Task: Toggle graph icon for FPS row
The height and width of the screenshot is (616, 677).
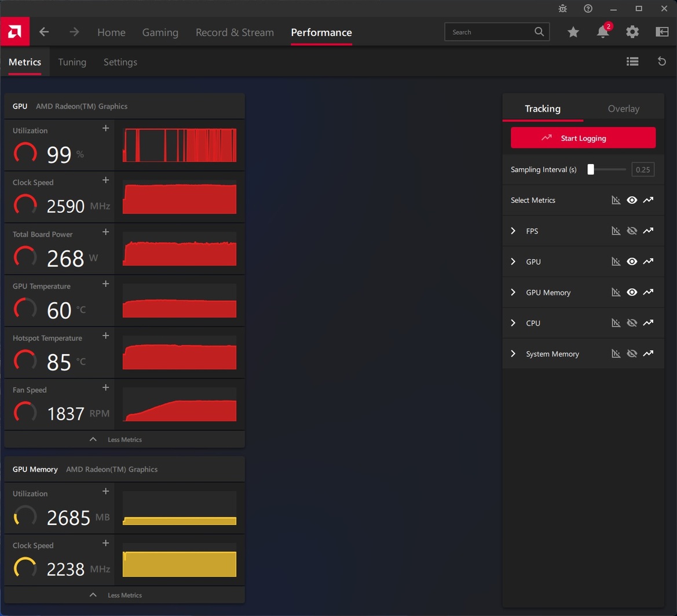Action: pyautogui.click(x=616, y=231)
